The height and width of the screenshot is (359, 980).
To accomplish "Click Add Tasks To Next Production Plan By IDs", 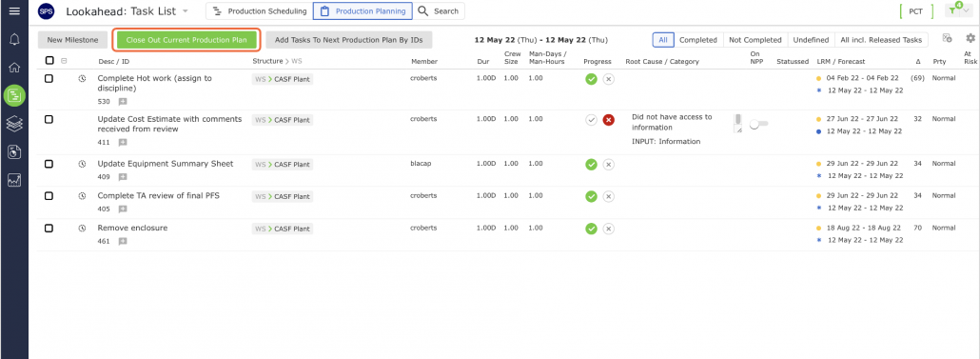I will [349, 39].
